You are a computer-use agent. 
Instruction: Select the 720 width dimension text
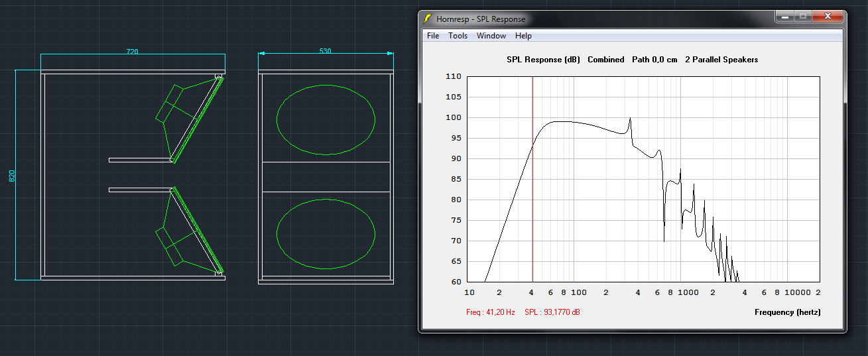pyautogui.click(x=133, y=52)
